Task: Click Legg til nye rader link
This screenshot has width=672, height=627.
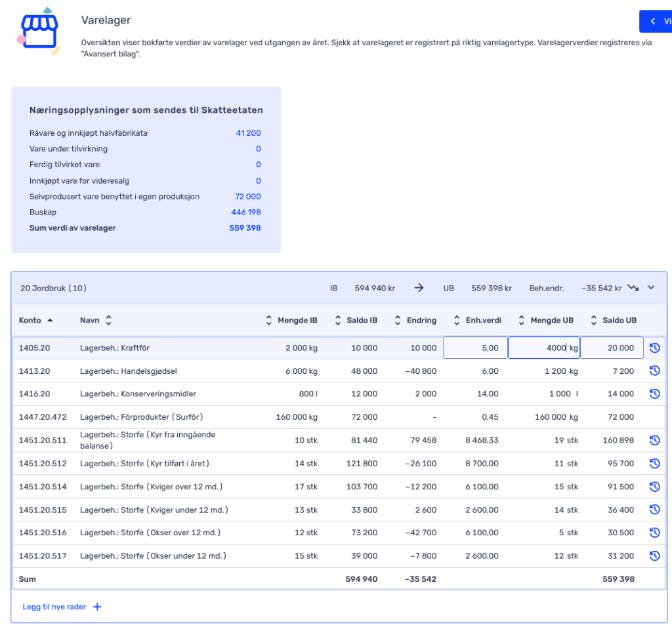Action: (x=54, y=607)
